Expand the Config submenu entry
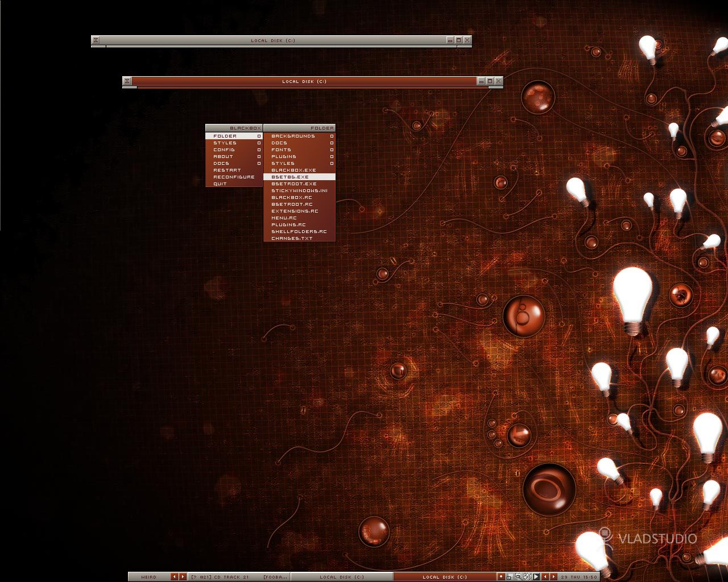The width and height of the screenshot is (728, 582). click(x=234, y=149)
